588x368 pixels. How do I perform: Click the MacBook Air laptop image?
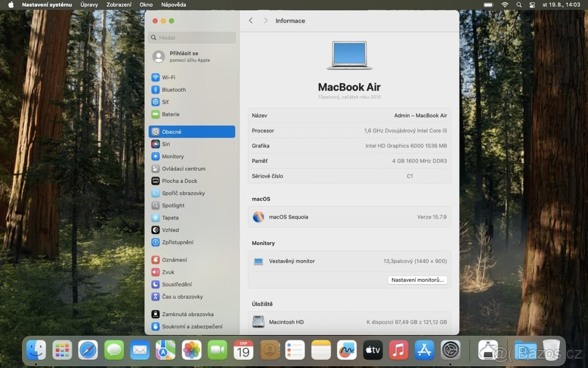349,55
